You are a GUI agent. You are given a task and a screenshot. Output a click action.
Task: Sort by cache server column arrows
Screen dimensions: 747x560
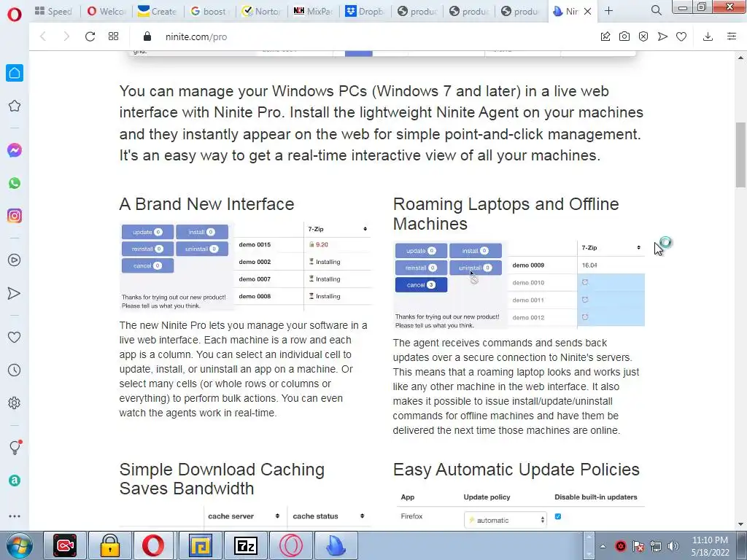click(x=277, y=516)
